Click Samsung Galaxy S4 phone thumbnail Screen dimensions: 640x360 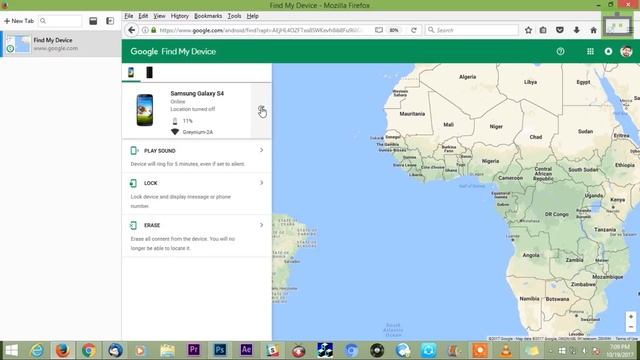click(144, 110)
